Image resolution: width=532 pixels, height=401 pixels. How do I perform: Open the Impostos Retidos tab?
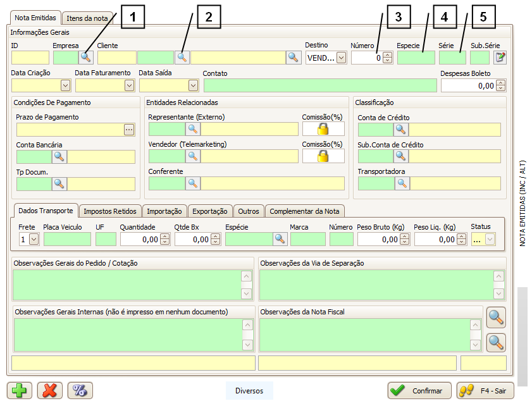point(109,211)
